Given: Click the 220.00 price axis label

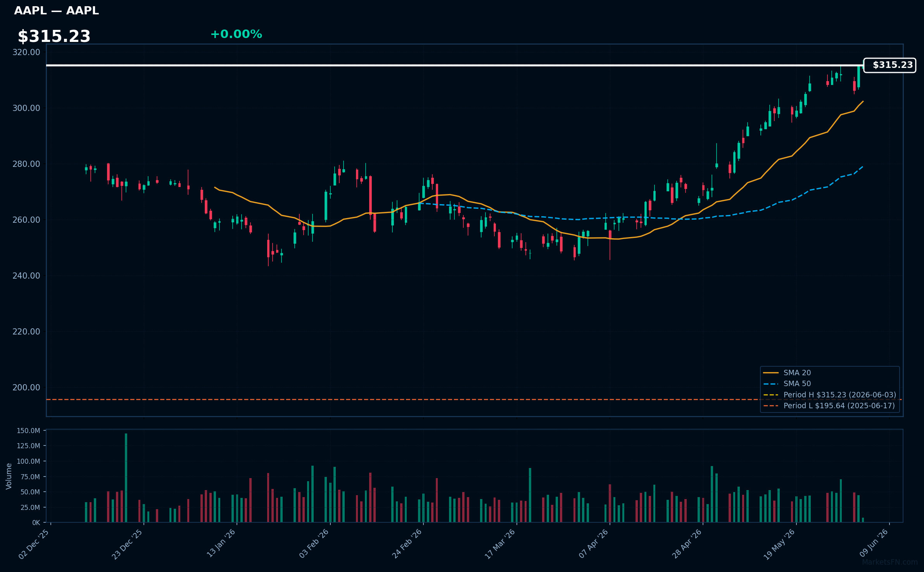Looking at the screenshot, I should [26, 331].
